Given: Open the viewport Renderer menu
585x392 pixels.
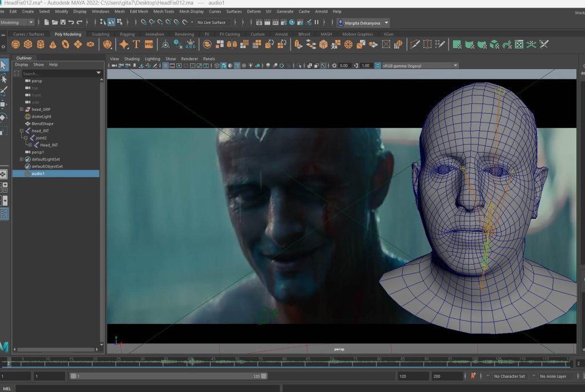Looking at the screenshot, I should pyautogui.click(x=190, y=59).
